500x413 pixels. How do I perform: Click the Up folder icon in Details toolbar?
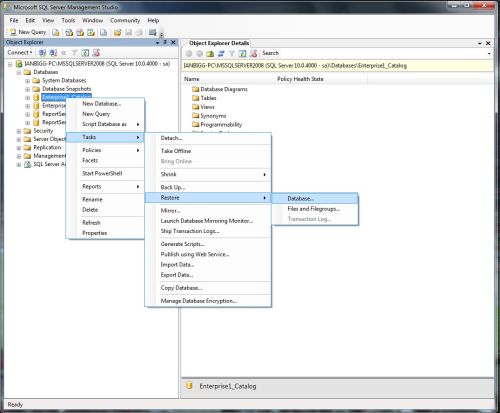(210, 53)
